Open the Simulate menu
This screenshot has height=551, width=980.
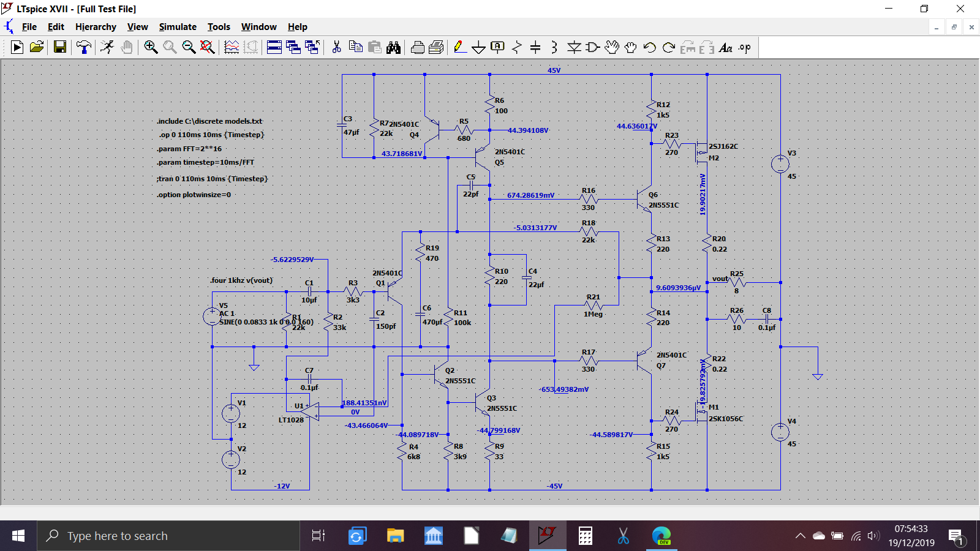click(178, 27)
